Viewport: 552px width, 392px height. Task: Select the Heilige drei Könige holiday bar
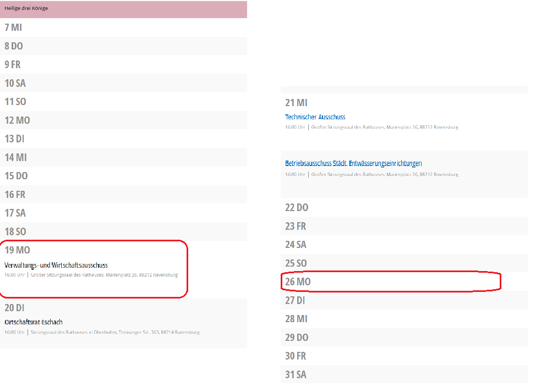click(123, 9)
